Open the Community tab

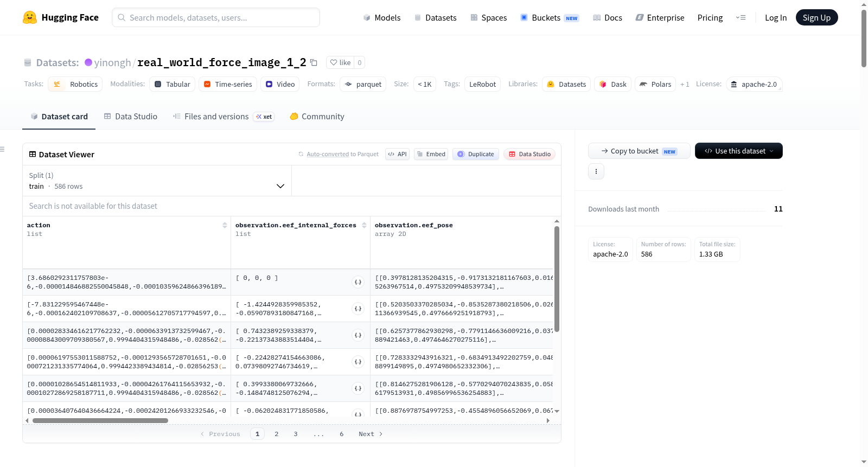[x=317, y=116]
